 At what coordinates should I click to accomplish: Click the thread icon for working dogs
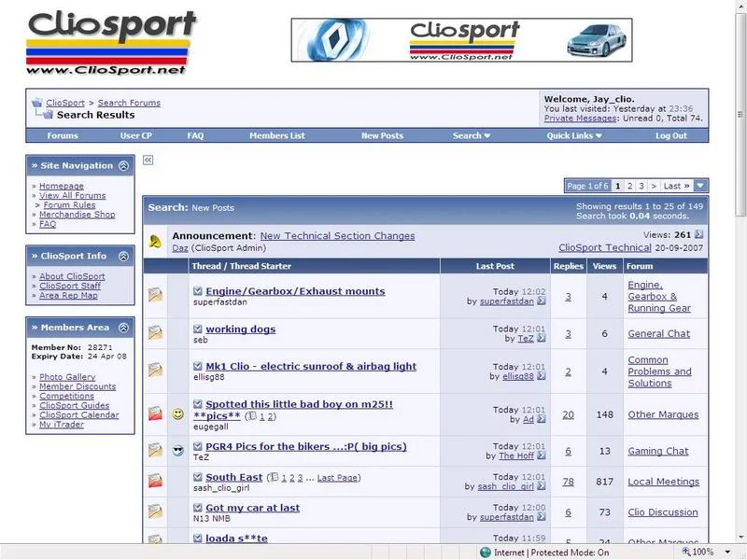point(155,333)
